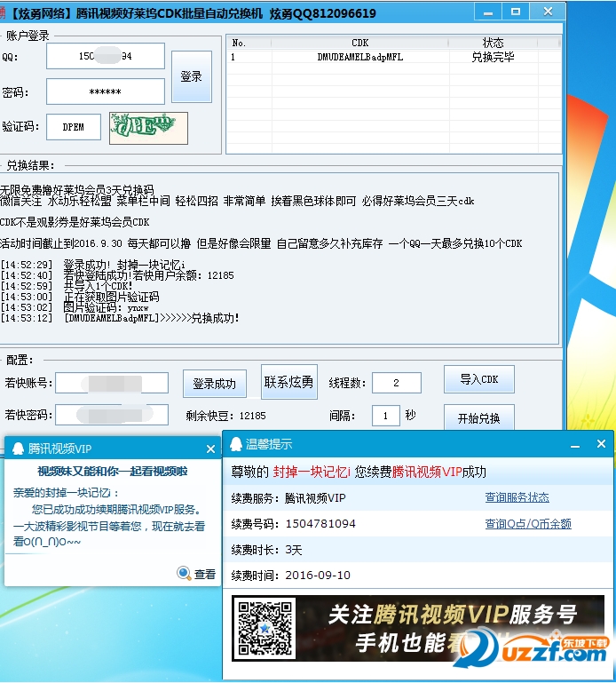The height and width of the screenshot is (683, 616).
Task: Click the 导入CDK import button
Action: point(479,379)
